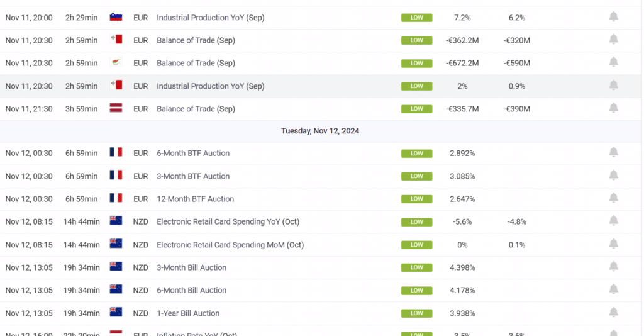The height and width of the screenshot is (336, 644).
Task: Click the Tuesday, Nov 12, 2024 date header
Action: [320, 131]
